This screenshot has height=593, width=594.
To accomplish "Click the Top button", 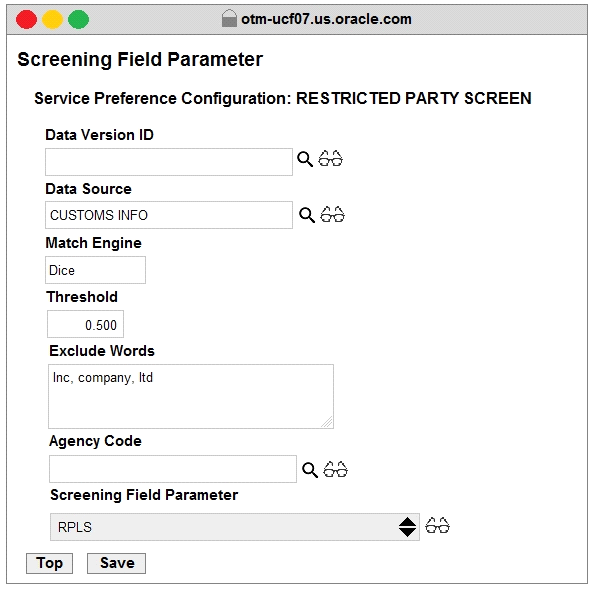I will point(49,563).
